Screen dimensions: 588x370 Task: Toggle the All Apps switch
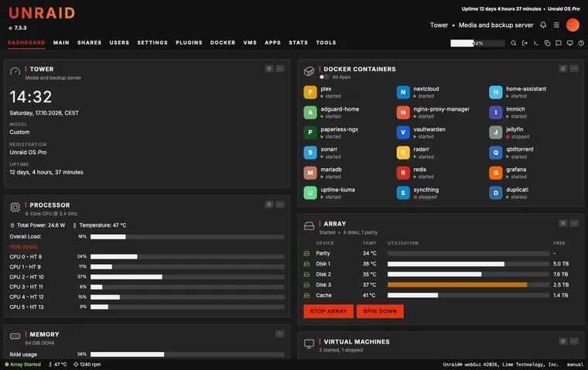click(x=324, y=77)
